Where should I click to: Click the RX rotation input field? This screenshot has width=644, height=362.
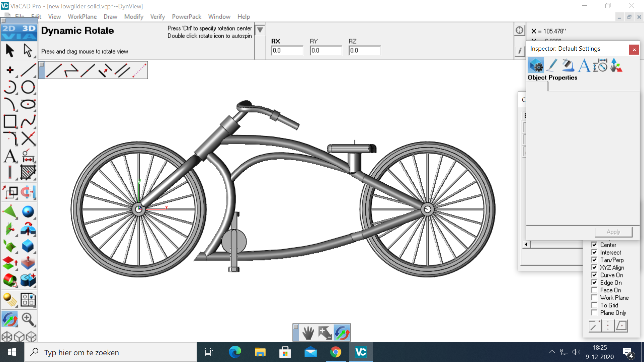click(x=287, y=50)
